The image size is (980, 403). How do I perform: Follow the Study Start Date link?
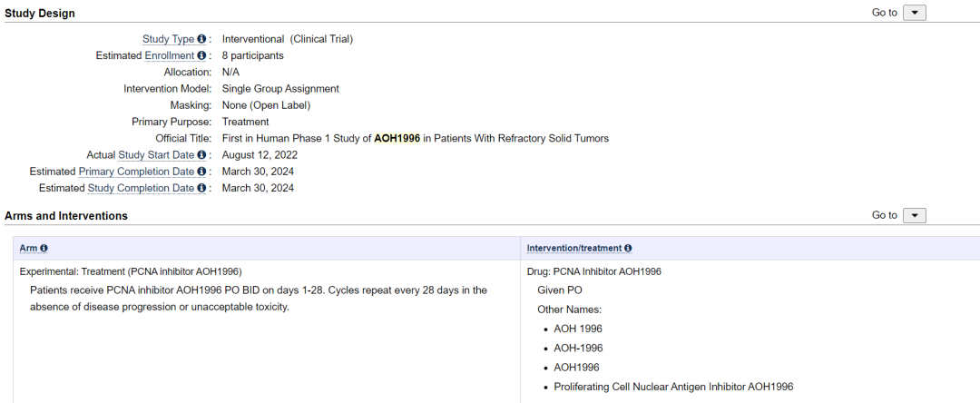coord(156,155)
